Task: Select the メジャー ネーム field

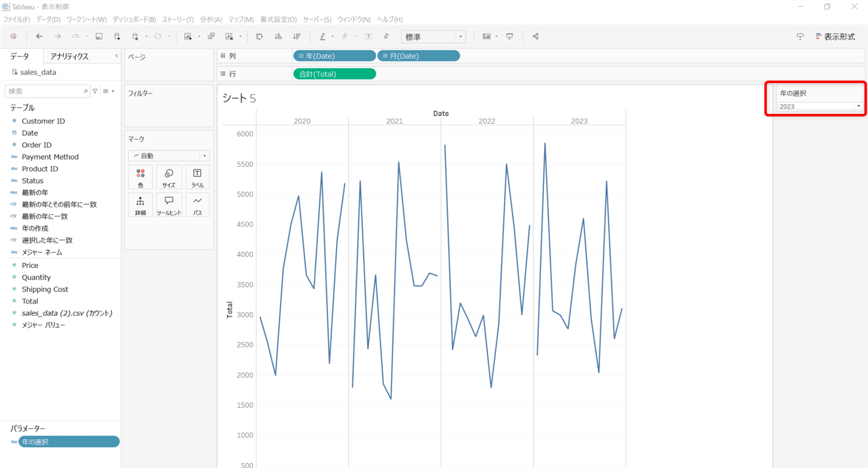Action: pos(42,252)
